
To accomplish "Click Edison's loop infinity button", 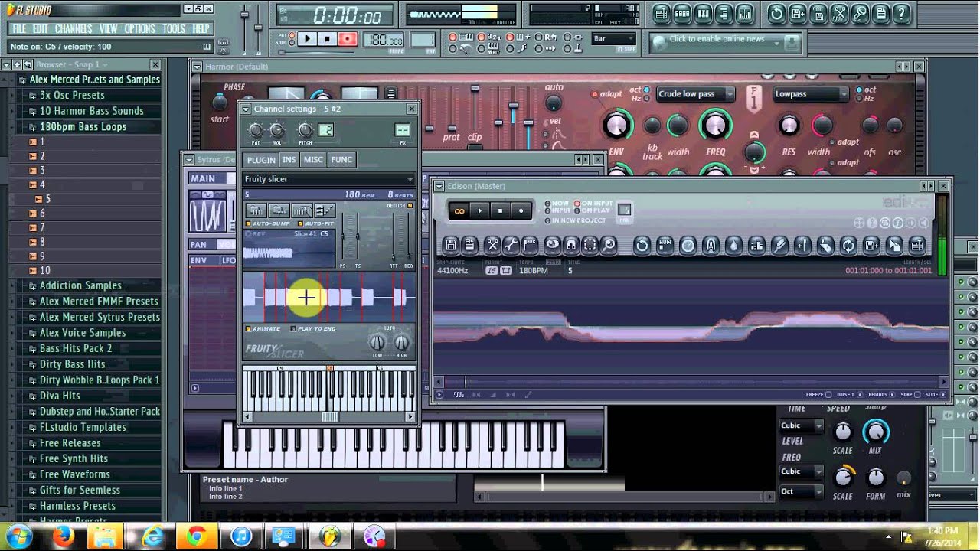I will pyautogui.click(x=459, y=210).
